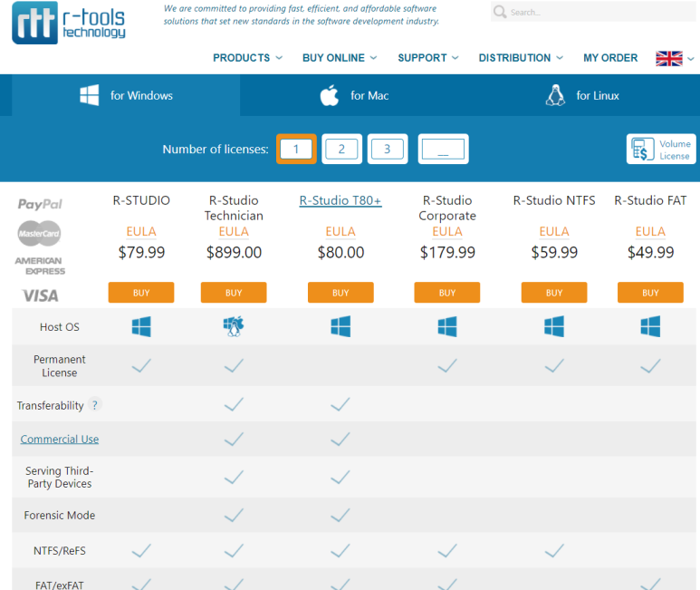Open the PRODUCTS dropdown menu
Image resolution: width=700 pixels, height=590 pixels.
pos(247,58)
